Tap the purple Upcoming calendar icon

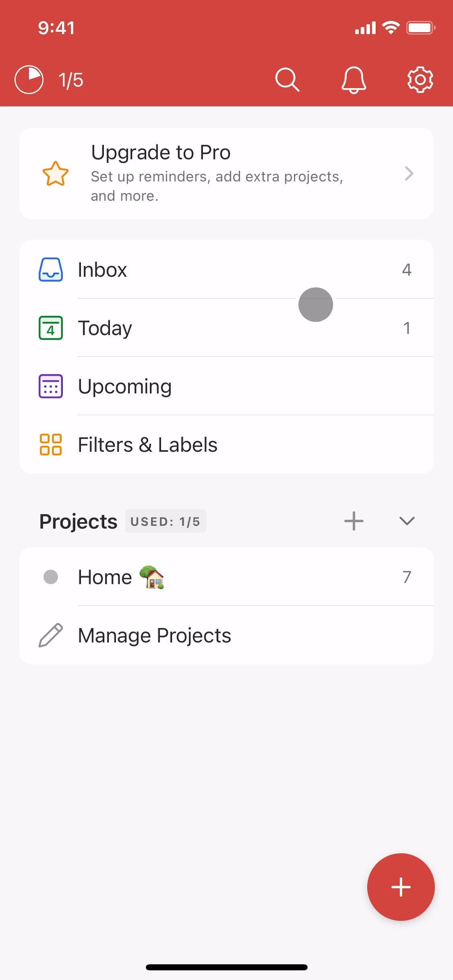(51, 386)
